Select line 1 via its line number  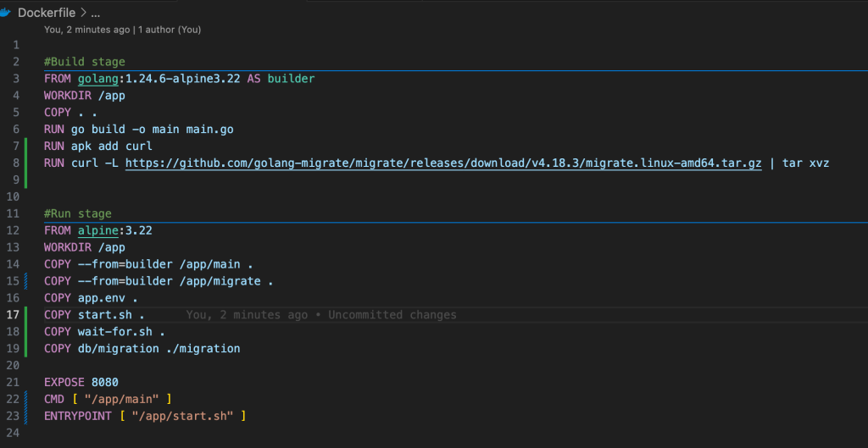(16, 45)
